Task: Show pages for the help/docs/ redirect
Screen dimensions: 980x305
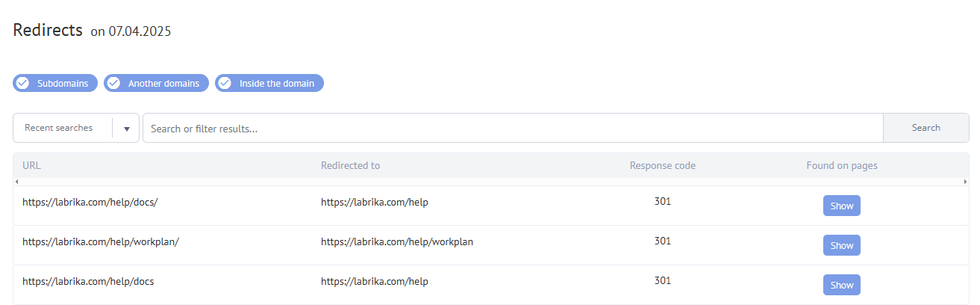Action: [841, 206]
